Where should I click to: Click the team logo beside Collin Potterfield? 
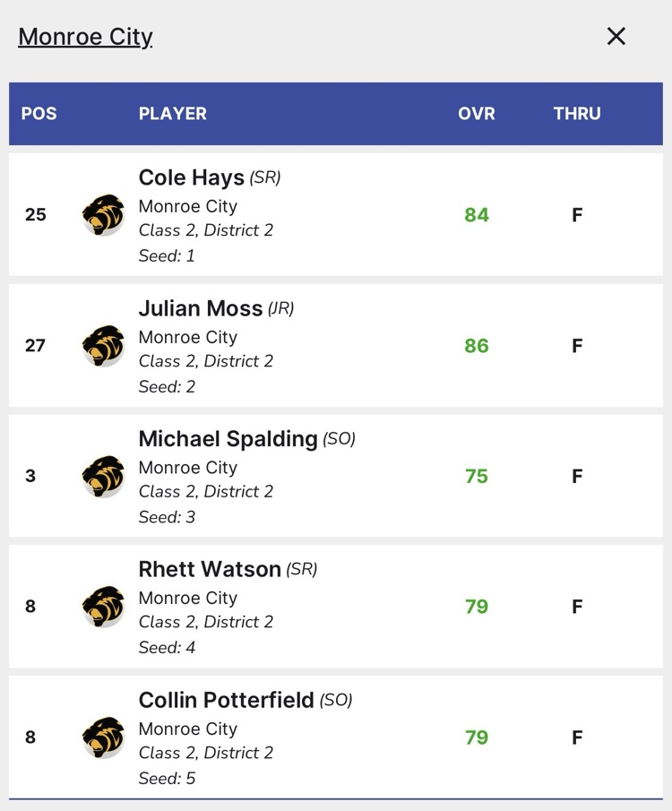pyautogui.click(x=103, y=738)
